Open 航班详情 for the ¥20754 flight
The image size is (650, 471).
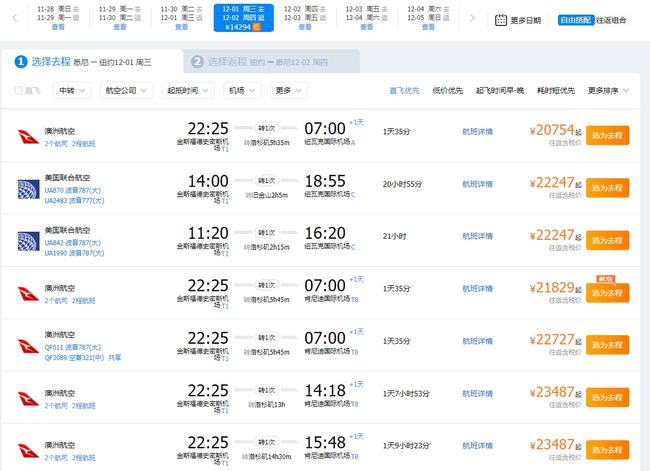point(477,132)
